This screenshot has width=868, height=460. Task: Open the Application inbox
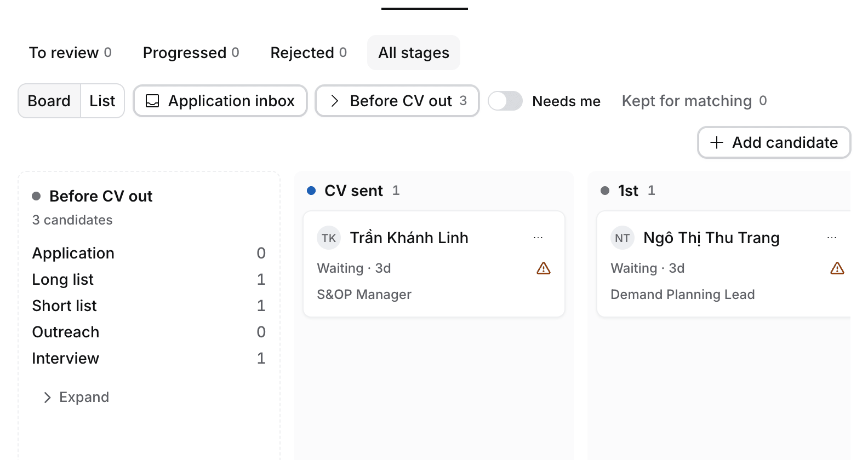[220, 101]
